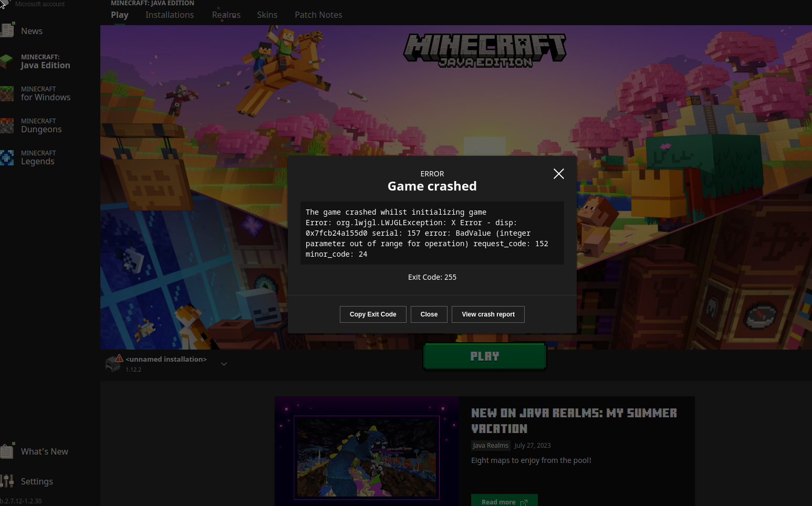Open the Skins tab
812x506 pixels.
(x=267, y=15)
